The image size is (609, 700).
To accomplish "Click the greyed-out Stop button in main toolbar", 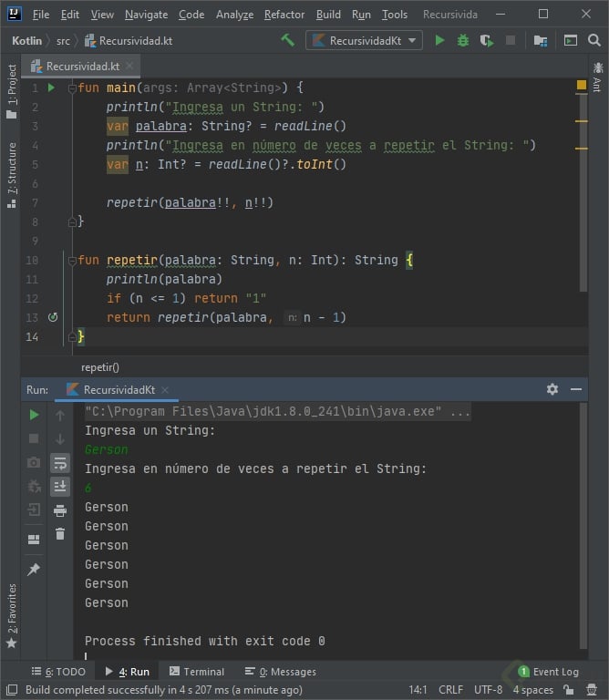I will coord(511,41).
